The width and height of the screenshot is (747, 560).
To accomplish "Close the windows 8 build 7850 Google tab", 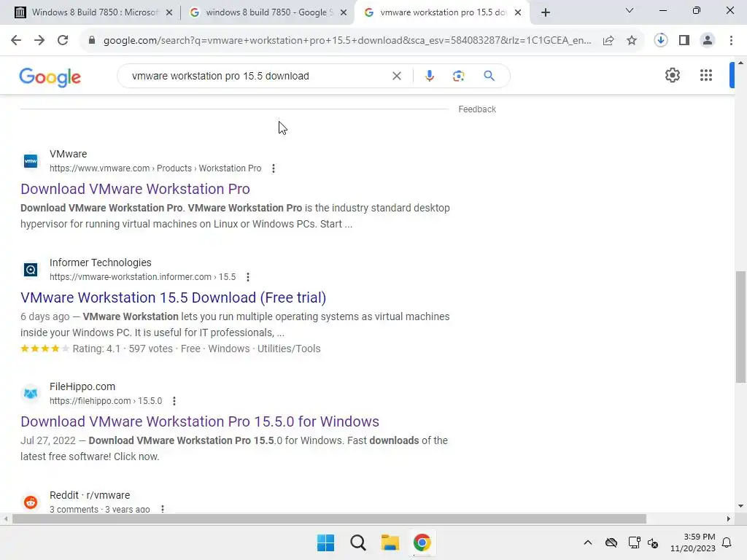I will 344,13.
